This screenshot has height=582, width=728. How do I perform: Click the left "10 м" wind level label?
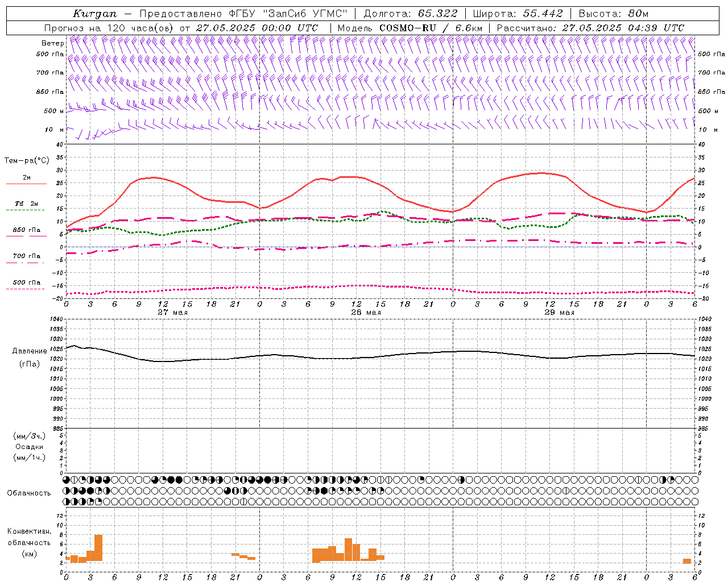[55, 130]
